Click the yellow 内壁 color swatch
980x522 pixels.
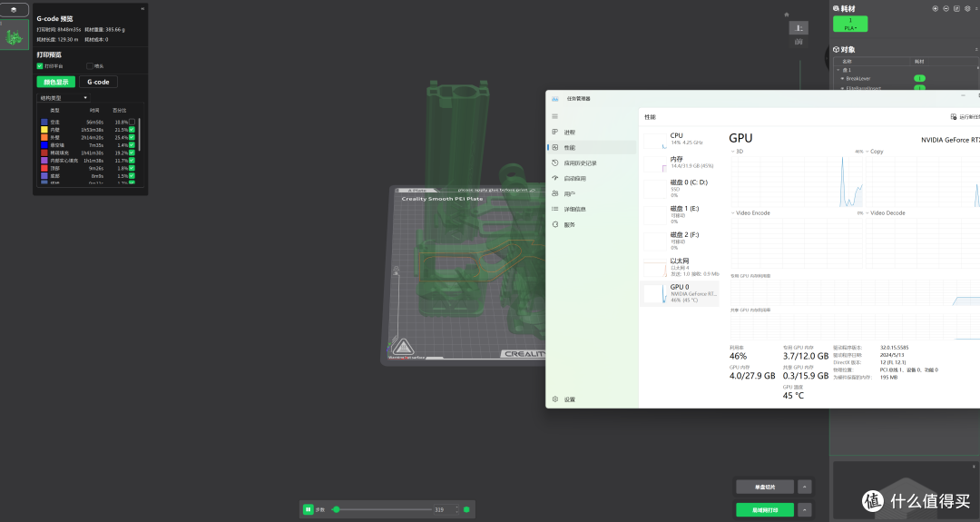[x=44, y=130]
